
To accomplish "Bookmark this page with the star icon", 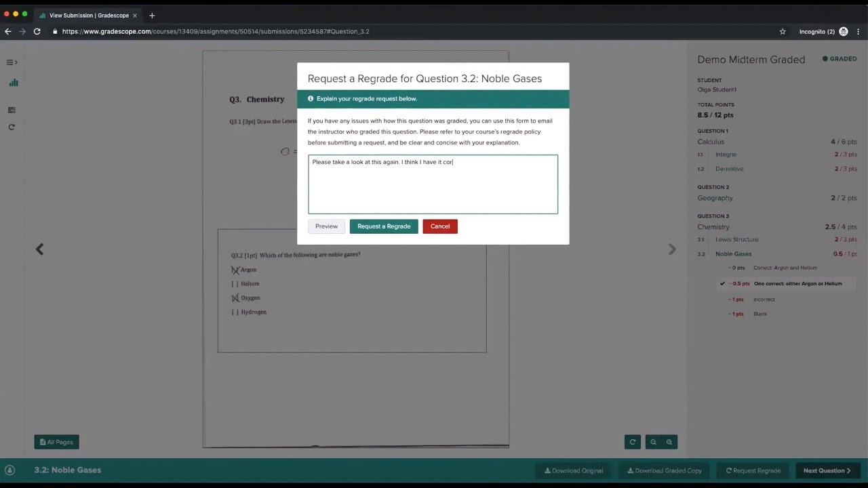I will pyautogui.click(x=783, y=31).
